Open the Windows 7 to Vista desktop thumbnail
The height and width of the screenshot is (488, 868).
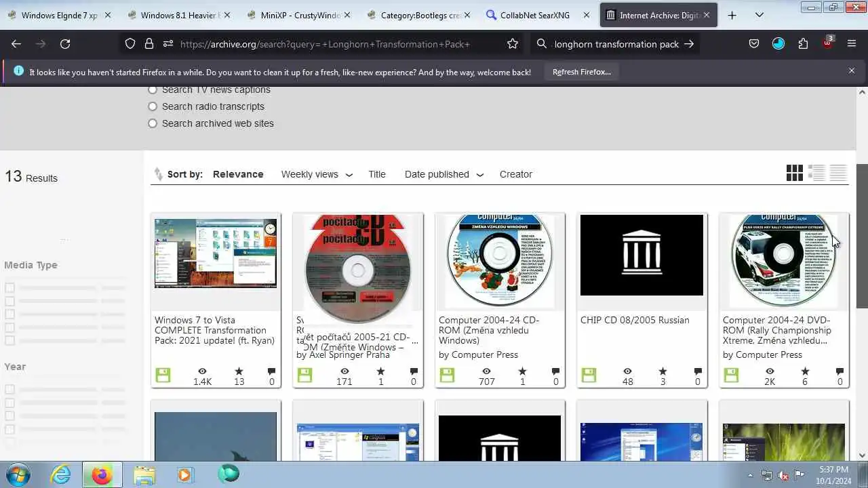(216, 253)
